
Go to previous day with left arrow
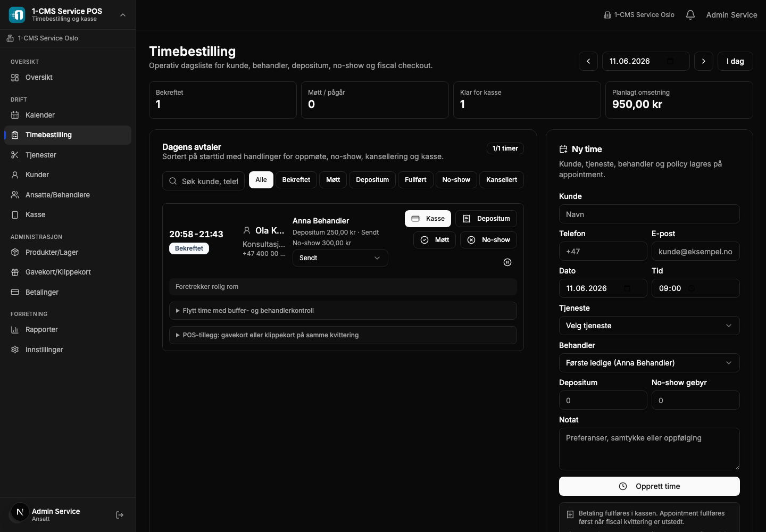[588, 61]
